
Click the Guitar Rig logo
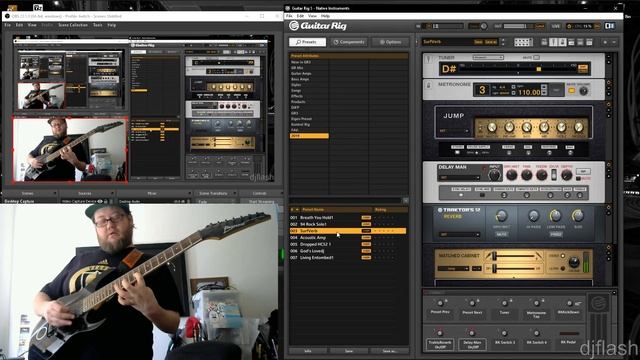pos(318,26)
